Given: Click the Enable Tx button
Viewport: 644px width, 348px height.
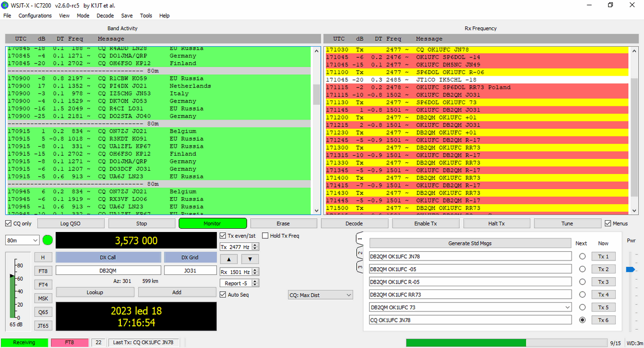Looking at the screenshot, I should pyautogui.click(x=426, y=223).
